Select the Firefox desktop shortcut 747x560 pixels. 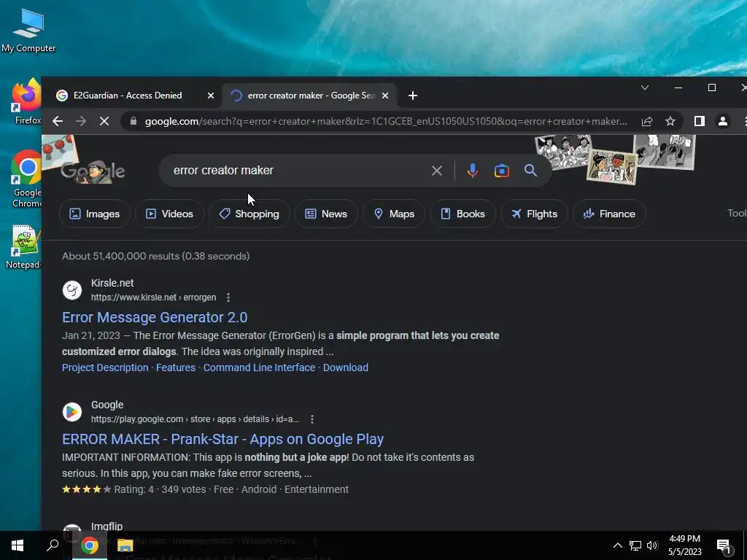point(27,101)
